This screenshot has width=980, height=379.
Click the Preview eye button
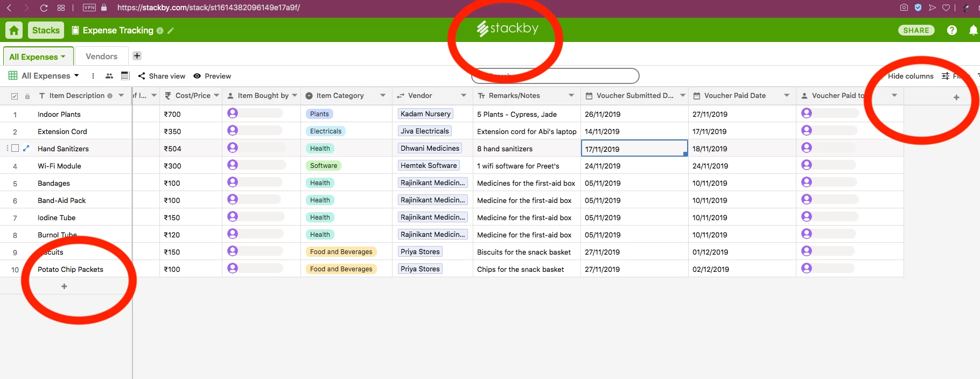pyautogui.click(x=212, y=76)
